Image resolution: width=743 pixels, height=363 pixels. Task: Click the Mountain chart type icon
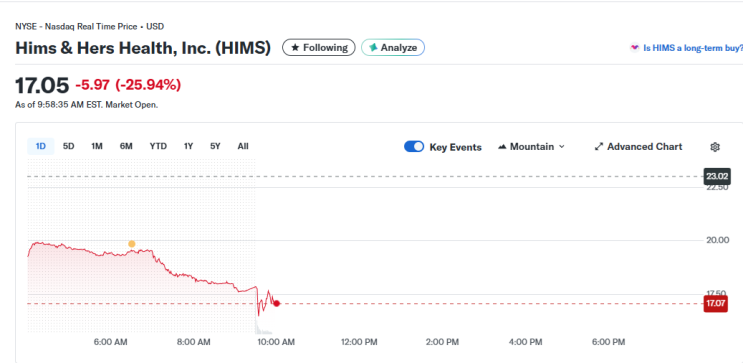click(x=502, y=147)
